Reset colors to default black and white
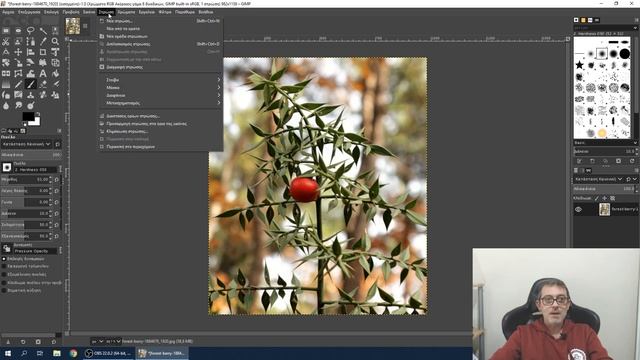 coord(24,124)
